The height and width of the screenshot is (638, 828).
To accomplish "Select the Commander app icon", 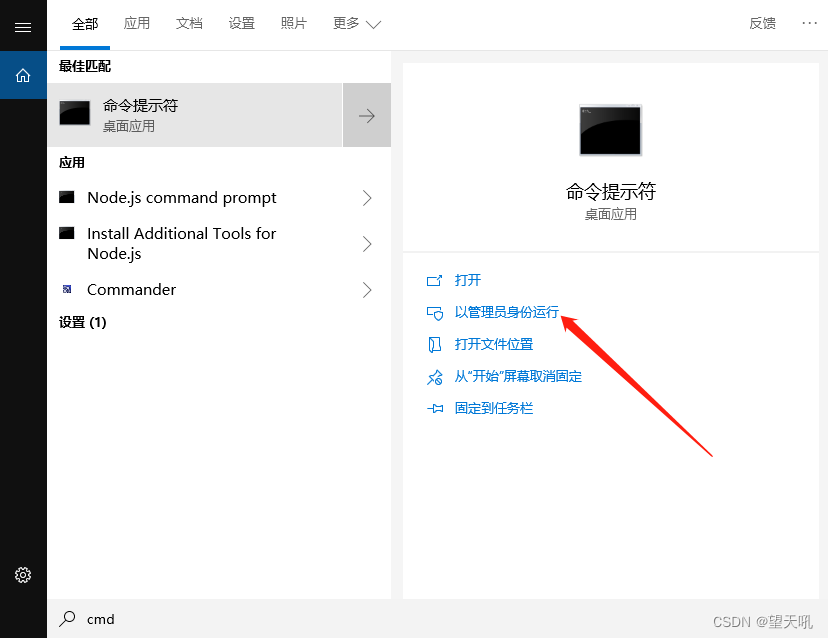I will (69, 289).
